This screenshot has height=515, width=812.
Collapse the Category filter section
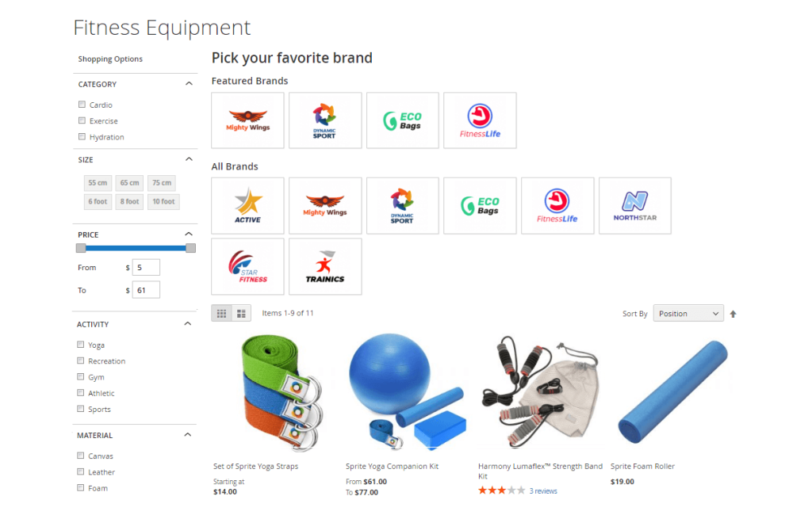click(x=189, y=84)
